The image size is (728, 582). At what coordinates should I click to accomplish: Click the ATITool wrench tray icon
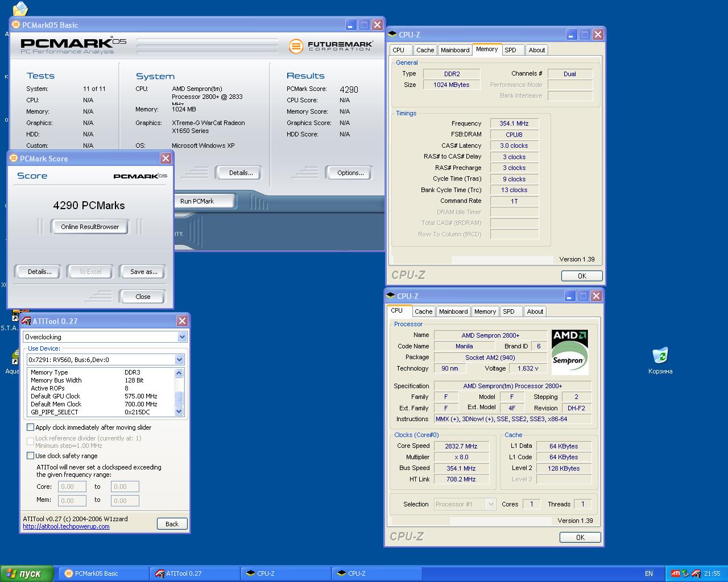coord(696,573)
